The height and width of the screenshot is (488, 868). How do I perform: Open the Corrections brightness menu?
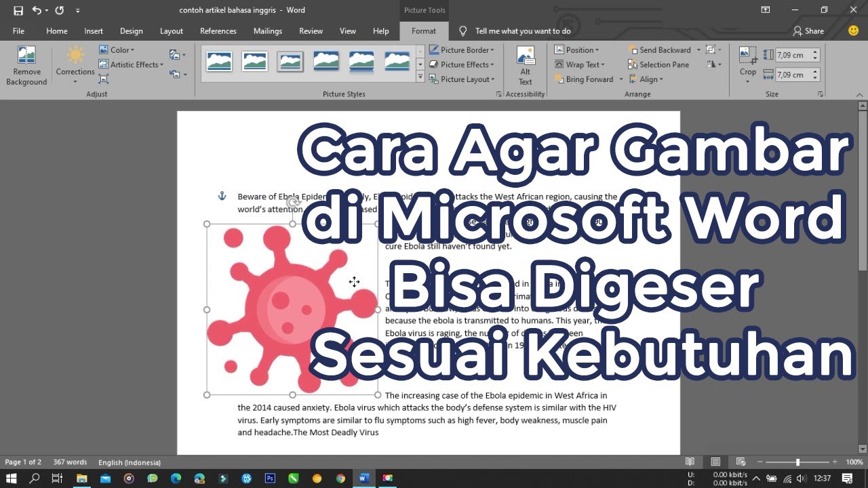tap(75, 66)
